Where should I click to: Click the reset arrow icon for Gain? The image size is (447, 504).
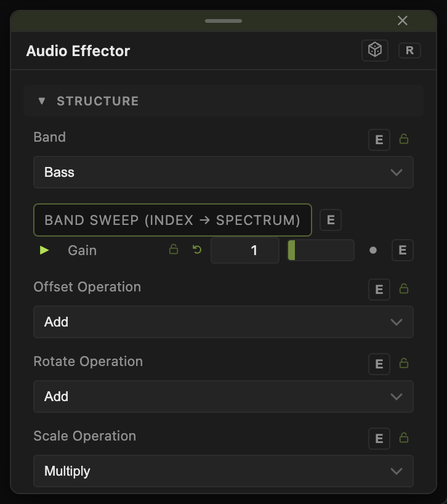pyautogui.click(x=197, y=250)
